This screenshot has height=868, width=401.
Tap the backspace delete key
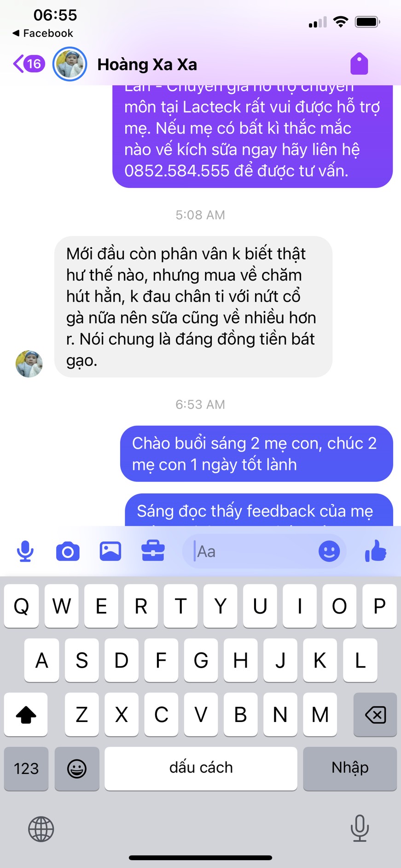click(x=375, y=715)
